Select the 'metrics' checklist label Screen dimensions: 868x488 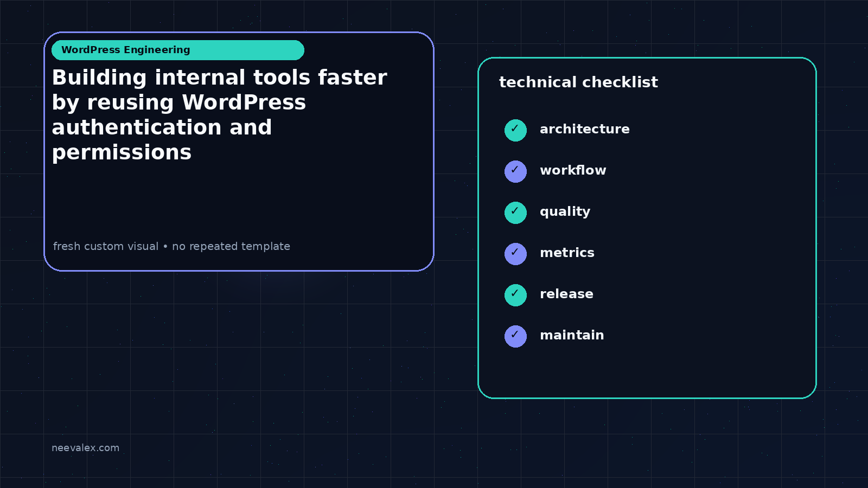pyautogui.click(x=567, y=253)
